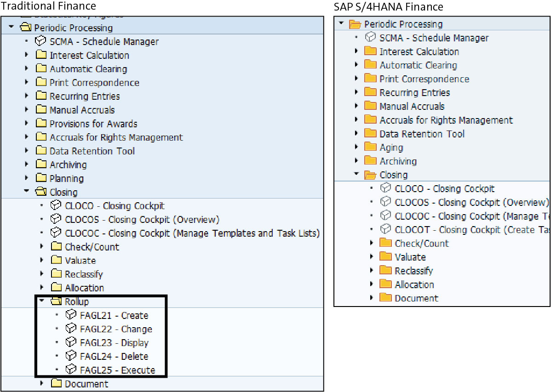This screenshot has width=551, height=392.
Task: Click the Periodic Processing folder icon in Traditional Finance
Action: (x=26, y=28)
